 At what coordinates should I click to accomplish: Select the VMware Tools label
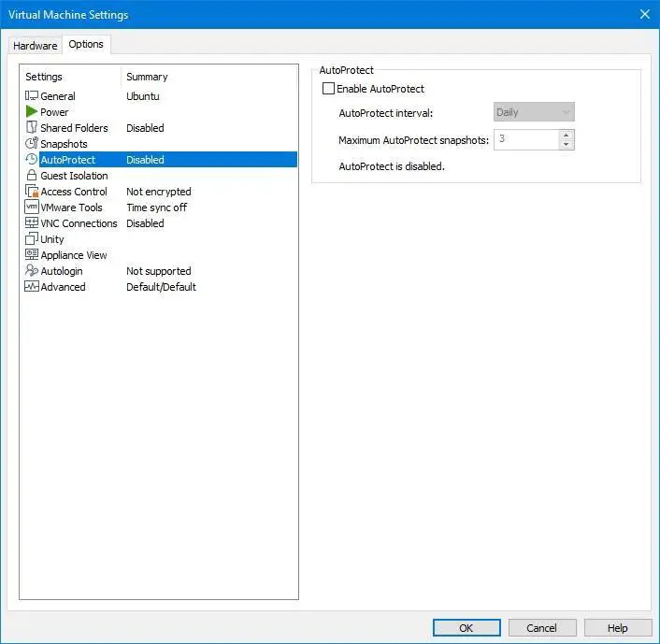(72, 208)
